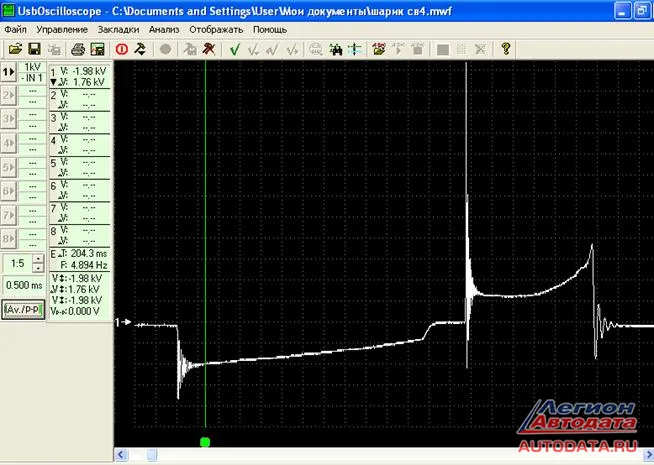Click the -IN 1 input selector
The width and height of the screenshot is (654, 465).
click(33, 78)
